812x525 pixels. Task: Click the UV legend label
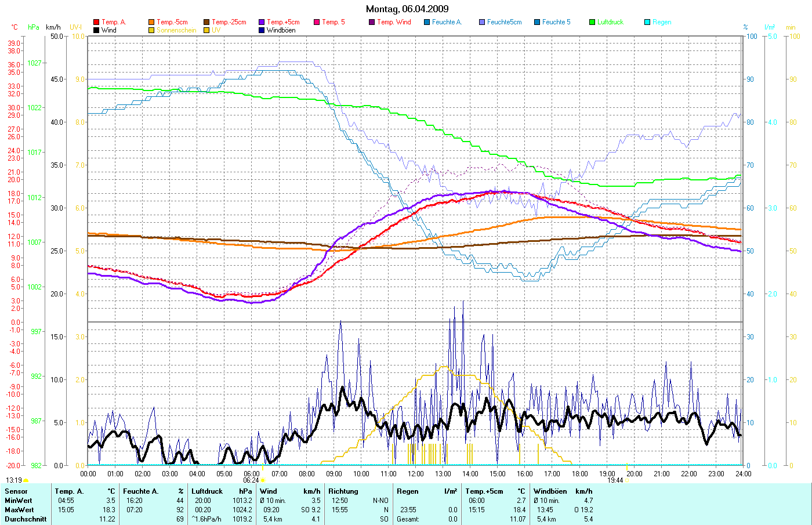click(x=216, y=30)
